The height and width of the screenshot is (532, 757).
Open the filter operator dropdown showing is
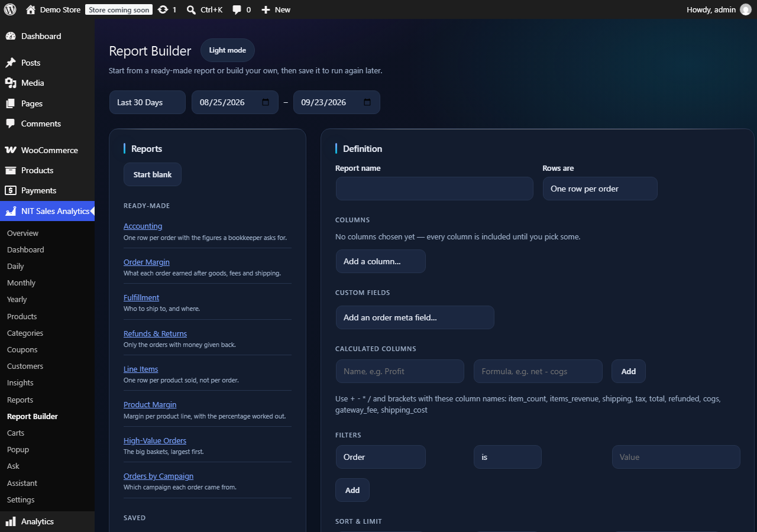[507, 457]
